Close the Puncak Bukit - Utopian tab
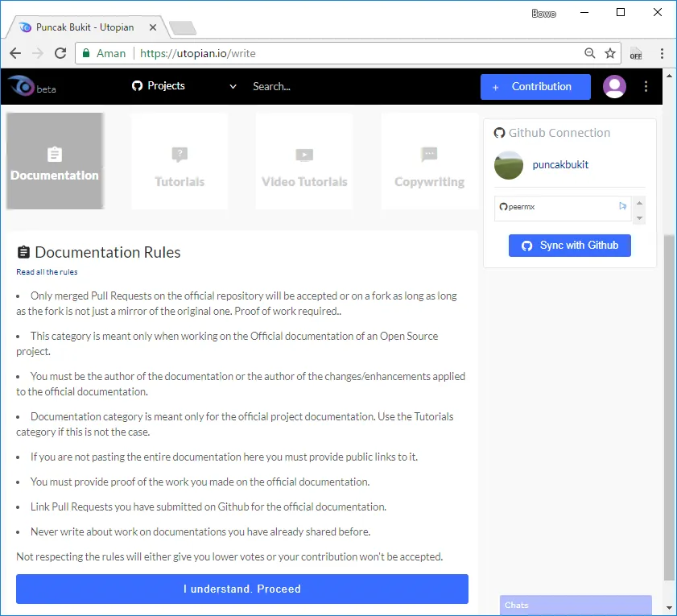This screenshot has width=677, height=616. pos(153,27)
